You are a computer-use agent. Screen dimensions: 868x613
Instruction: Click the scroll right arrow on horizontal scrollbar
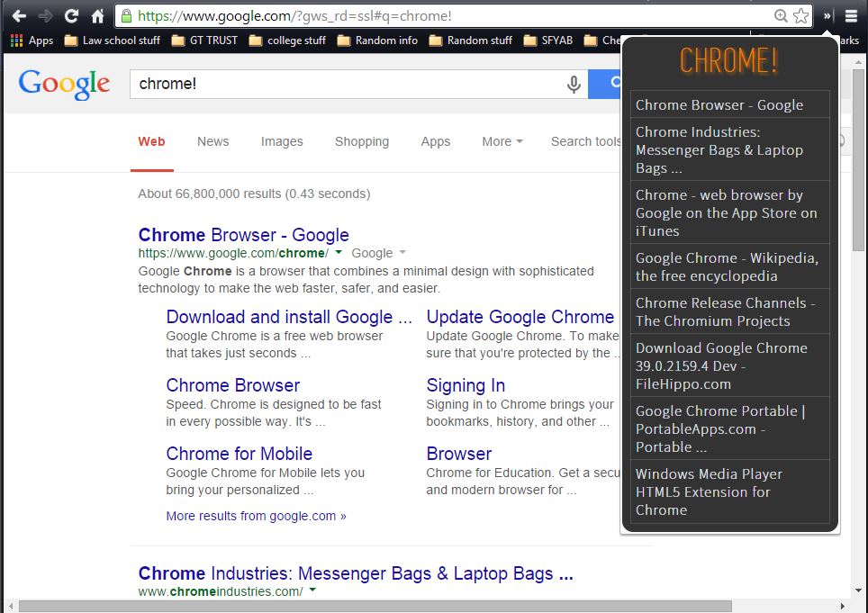click(x=843, y=607)
